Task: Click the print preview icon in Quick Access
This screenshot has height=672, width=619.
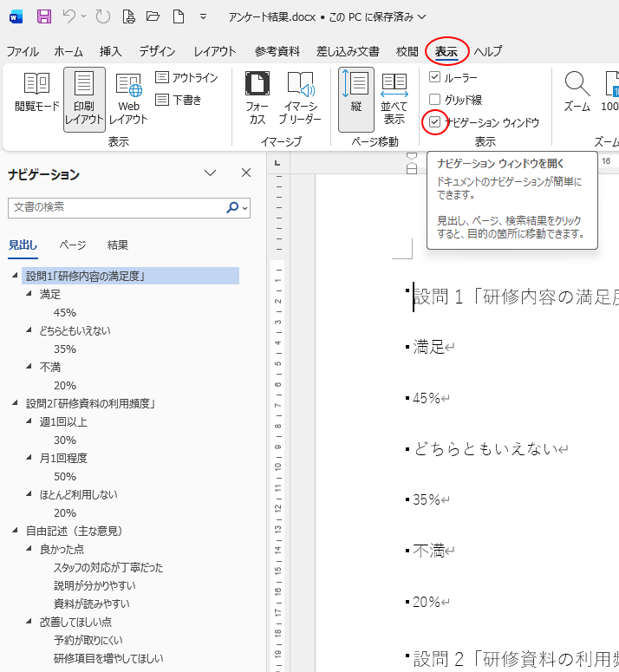Action: (x=128, y=16)
